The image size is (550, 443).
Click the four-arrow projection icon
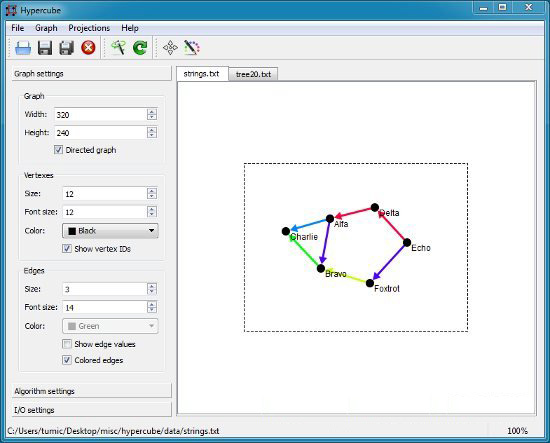(x=170, y=47)
